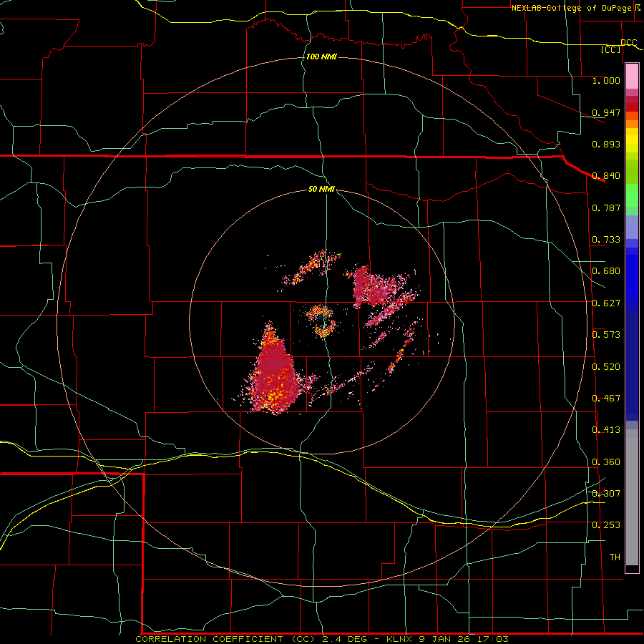Click the 0.253 scale value
The width and height of the screenshot is (644, 644).
click(x=606, y=525)
